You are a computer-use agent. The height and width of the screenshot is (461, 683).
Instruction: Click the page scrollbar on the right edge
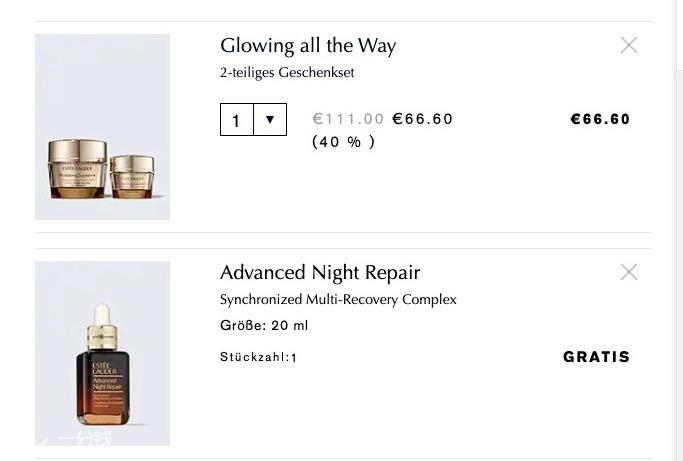click(x=679, y=230)
